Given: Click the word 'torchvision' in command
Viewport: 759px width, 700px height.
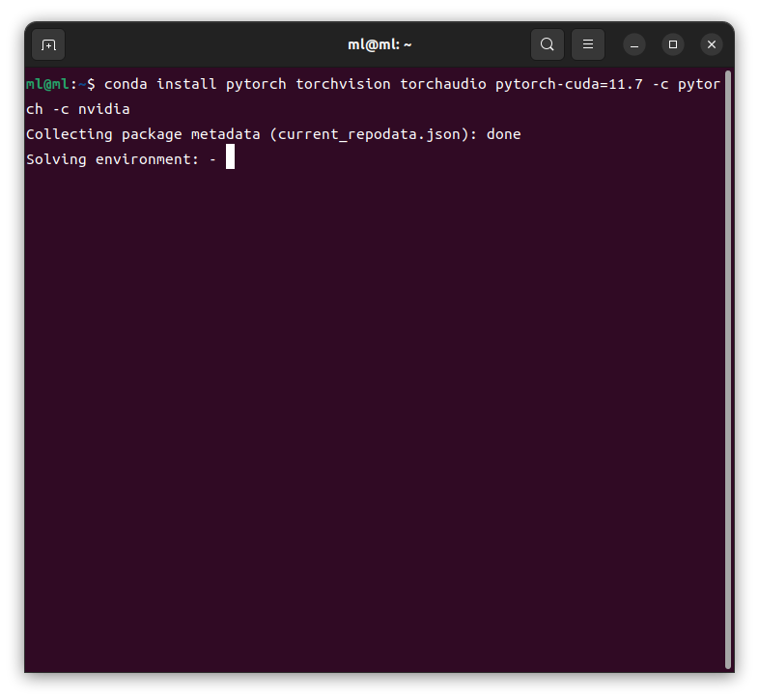Looking at the screenshot, I should (343, 84).
